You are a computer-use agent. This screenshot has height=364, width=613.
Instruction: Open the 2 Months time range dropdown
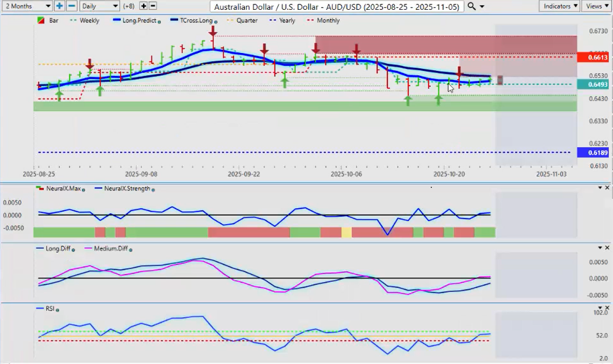26,6
